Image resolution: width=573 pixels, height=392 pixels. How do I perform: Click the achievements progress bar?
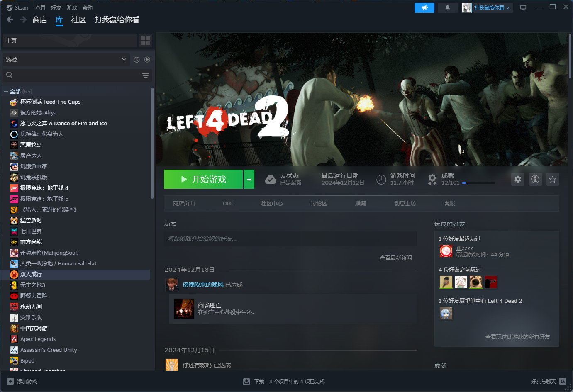coord(478,183)
